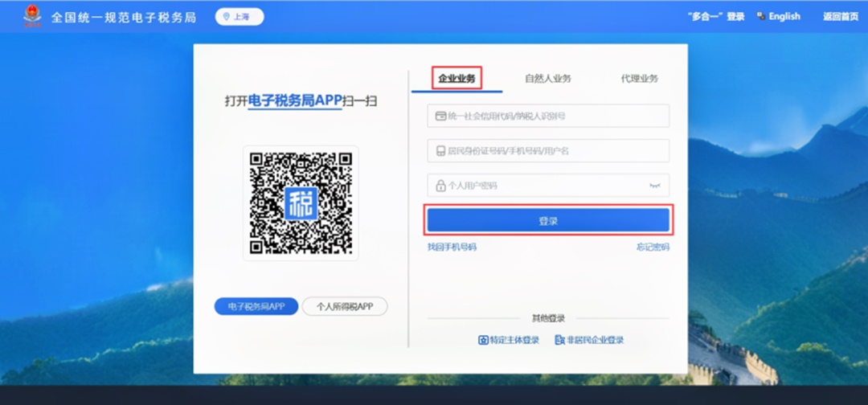Click the location pin icon beside 上海
This screenshot has height=405, width=868.
(x=226, y=17)
